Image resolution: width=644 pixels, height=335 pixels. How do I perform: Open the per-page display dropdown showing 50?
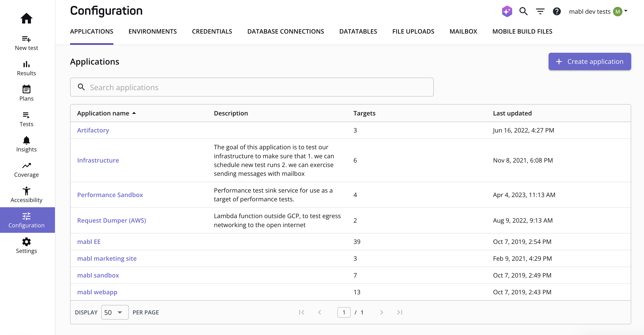pyautogui.click(x=115, y=312)
